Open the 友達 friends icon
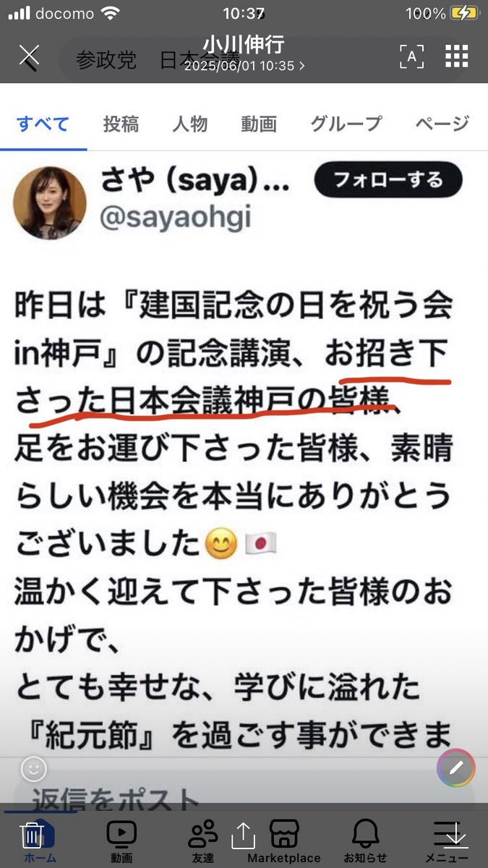This screenshot has width=488, height=868. click(x=203, y=842)
